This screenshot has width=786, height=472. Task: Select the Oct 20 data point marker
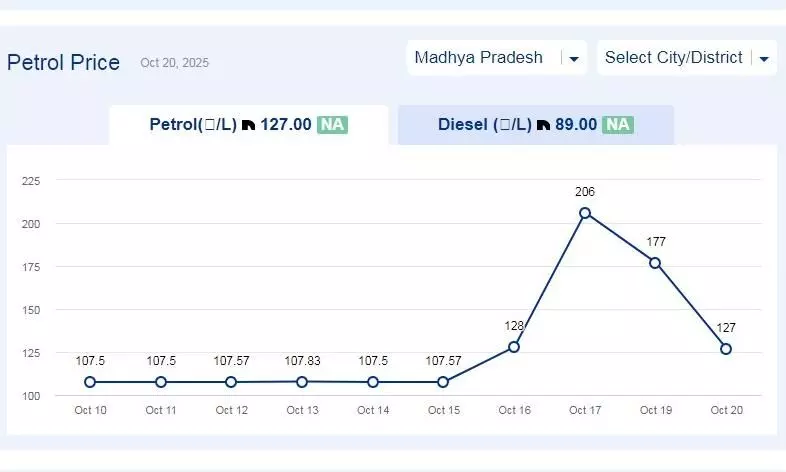point(726,349)
